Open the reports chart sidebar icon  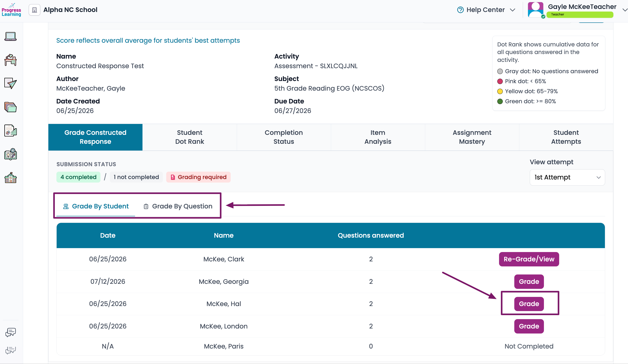[10, 130]
